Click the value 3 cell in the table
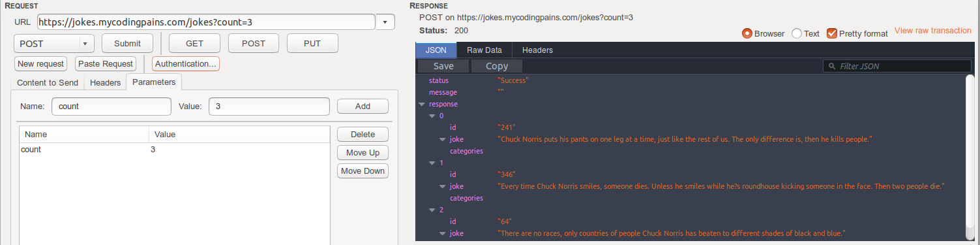980x245 pixels. coord(153,150)
